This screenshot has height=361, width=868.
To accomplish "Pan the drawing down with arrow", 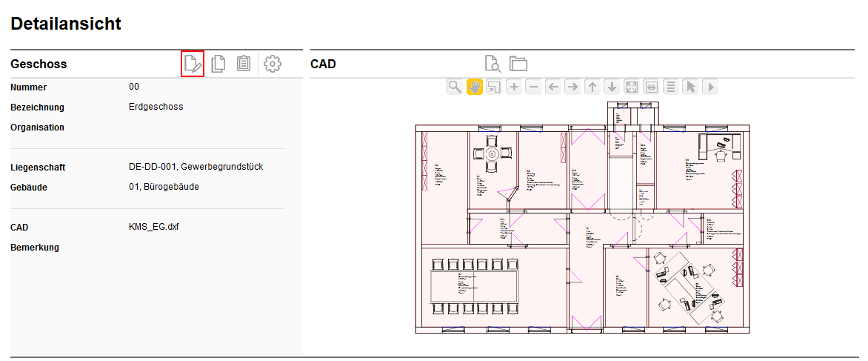I will 612,87.
